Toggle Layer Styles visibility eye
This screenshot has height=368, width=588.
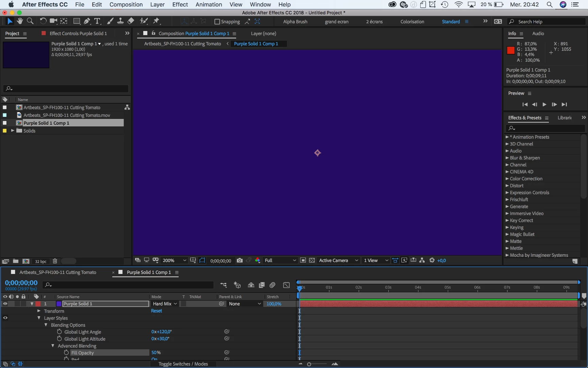[5, 318]
